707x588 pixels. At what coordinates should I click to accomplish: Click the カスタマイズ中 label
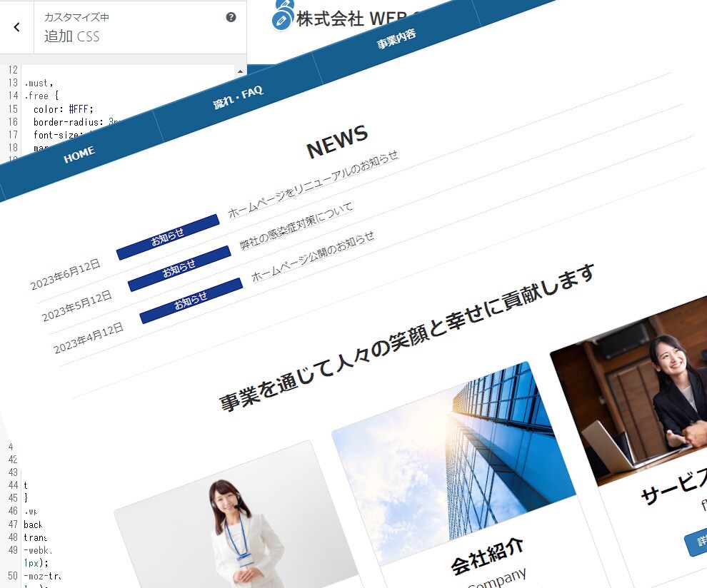tap(76, 17)
